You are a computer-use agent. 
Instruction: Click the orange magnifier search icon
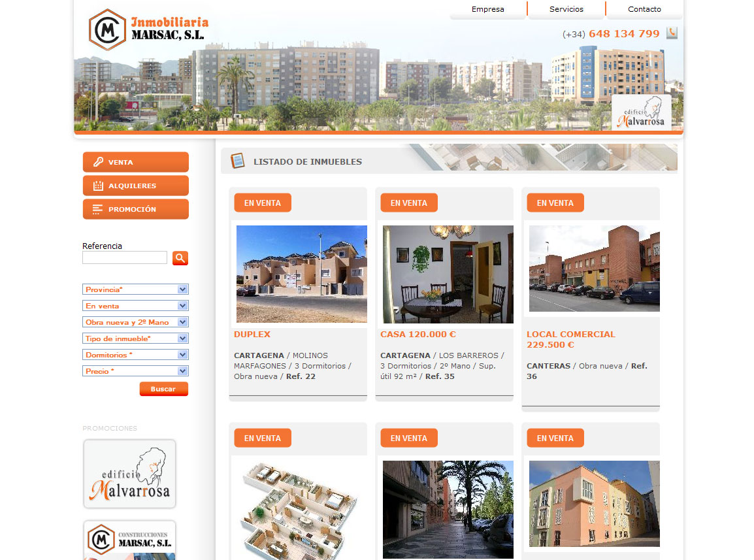click(180, 258)
